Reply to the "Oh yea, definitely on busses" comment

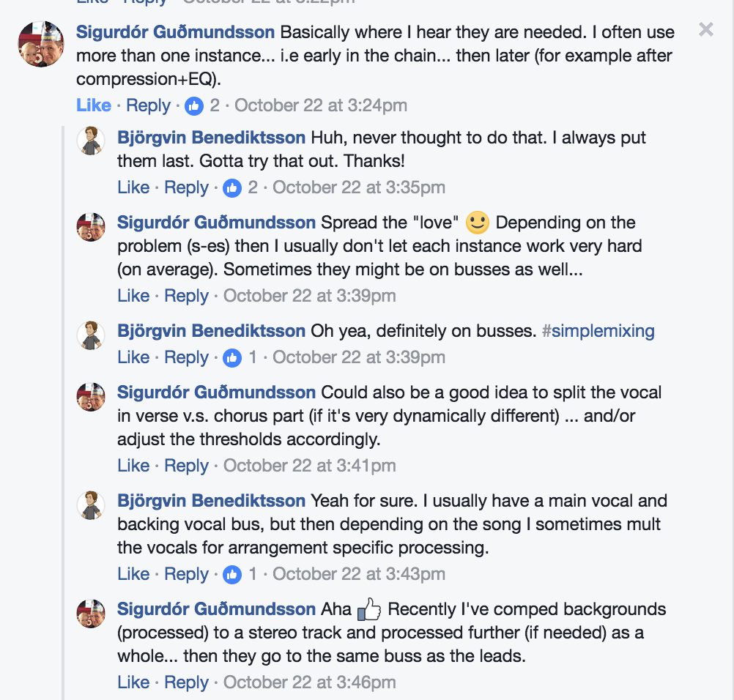pos(186,357)
